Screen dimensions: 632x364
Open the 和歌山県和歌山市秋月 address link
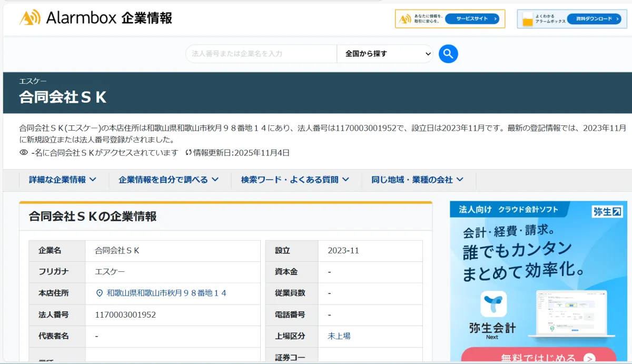[166, 293]
